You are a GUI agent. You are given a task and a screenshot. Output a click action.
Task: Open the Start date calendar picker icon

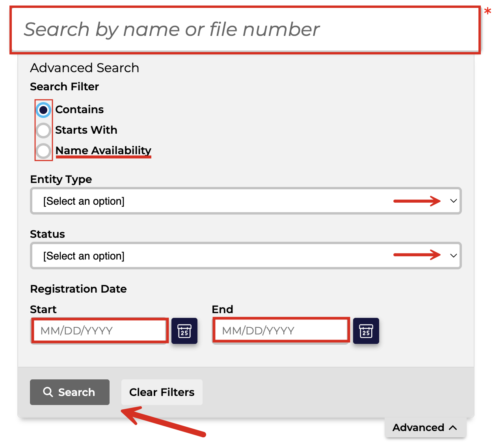tap(184, 331)
